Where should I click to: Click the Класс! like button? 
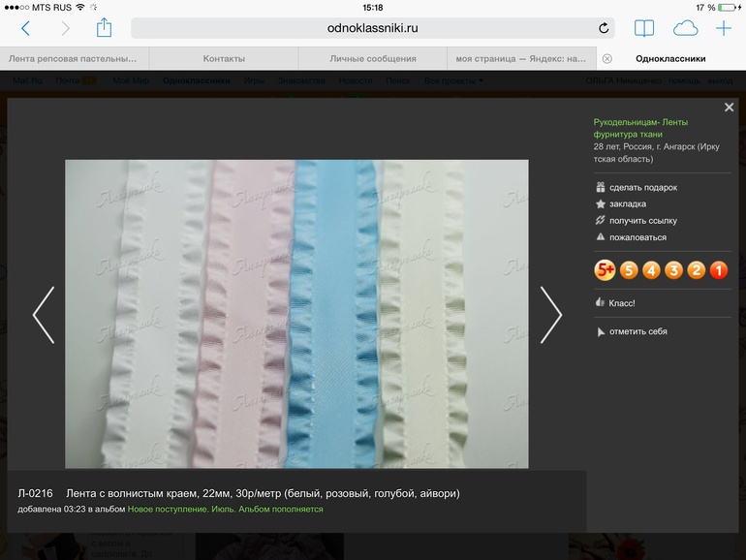coord(615,303)
